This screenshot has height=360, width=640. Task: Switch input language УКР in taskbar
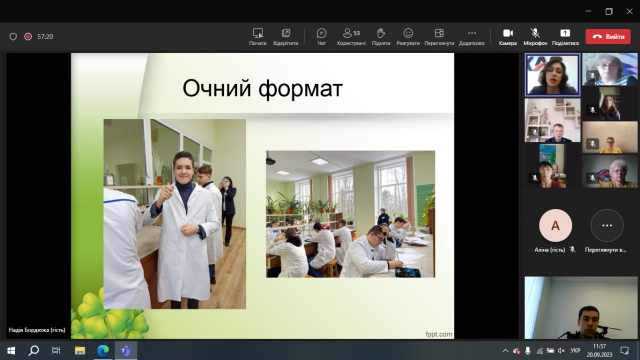pyautogui.click(x=575, y=351)
